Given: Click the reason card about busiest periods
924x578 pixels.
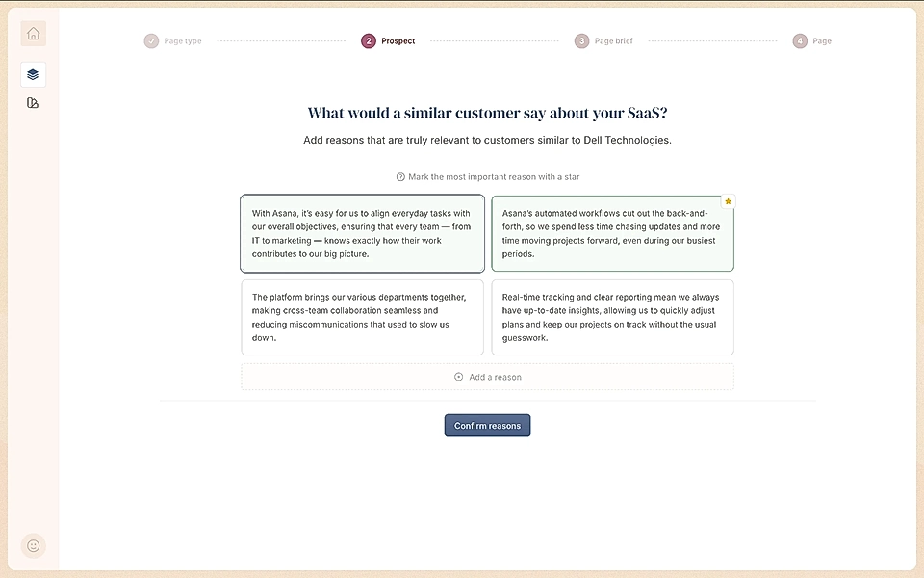Looking at the screenshot, I should 613,233.
